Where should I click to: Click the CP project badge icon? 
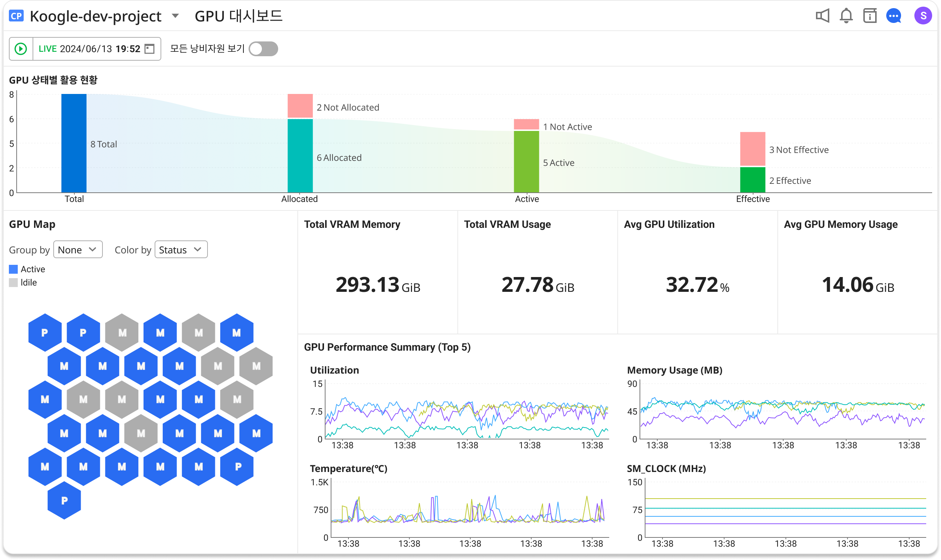[x=16, y=16]
